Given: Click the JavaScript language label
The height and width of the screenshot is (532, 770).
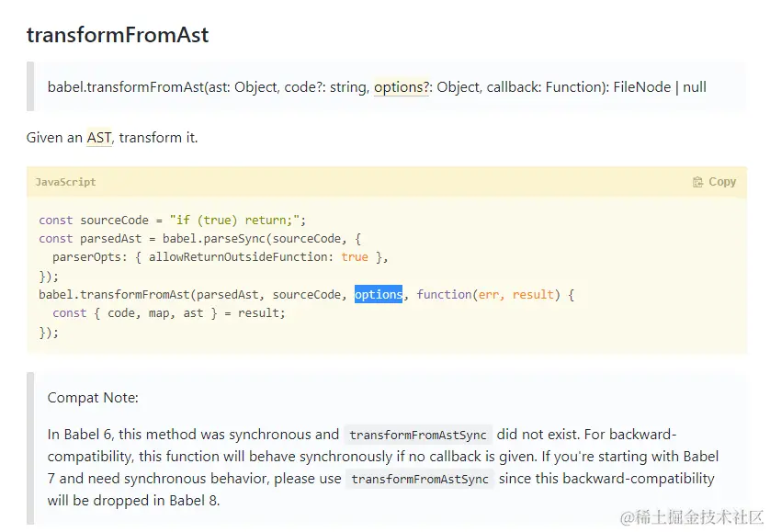Looking at the screenshot, I should click(x=66, y=182).
